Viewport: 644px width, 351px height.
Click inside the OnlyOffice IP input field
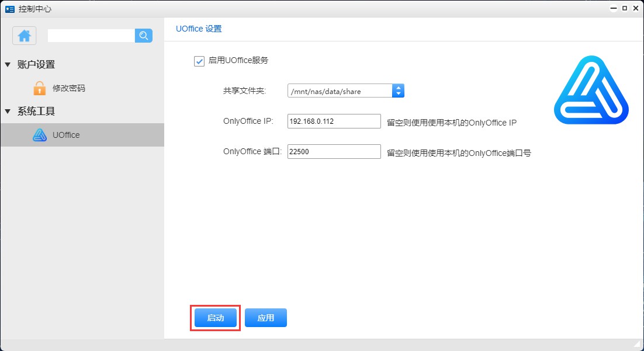click(x=333, y=121)
